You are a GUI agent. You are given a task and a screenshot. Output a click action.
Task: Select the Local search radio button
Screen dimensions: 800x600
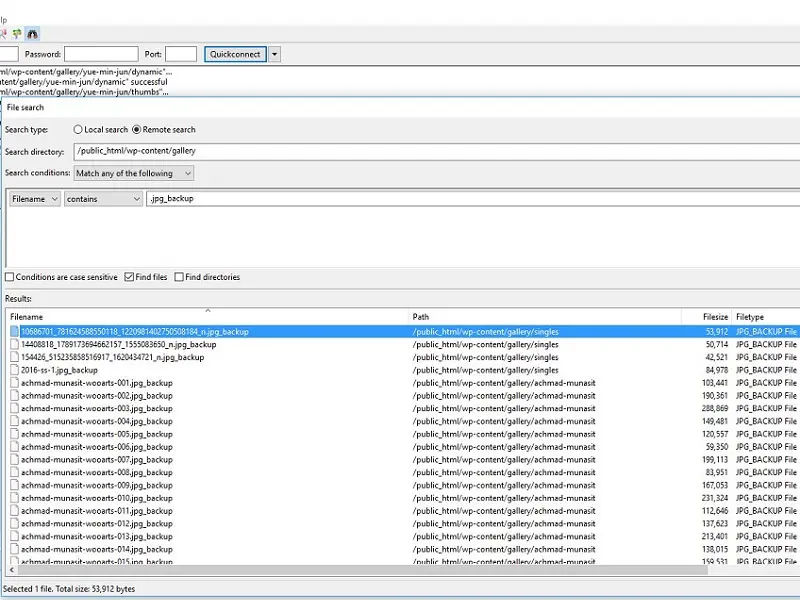tap(77, 129)
